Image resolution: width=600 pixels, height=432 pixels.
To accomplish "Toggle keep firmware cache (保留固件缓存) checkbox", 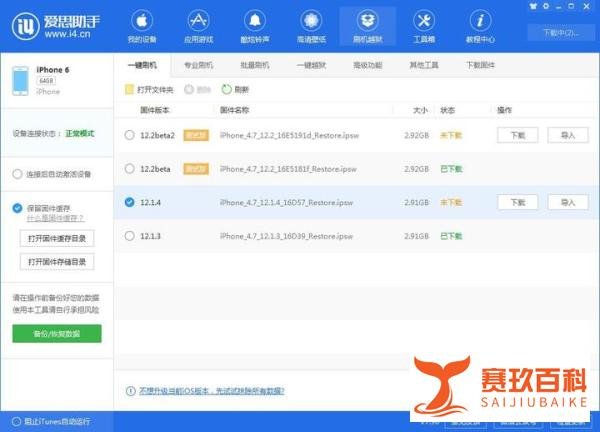I will click(x=17, y=208).
